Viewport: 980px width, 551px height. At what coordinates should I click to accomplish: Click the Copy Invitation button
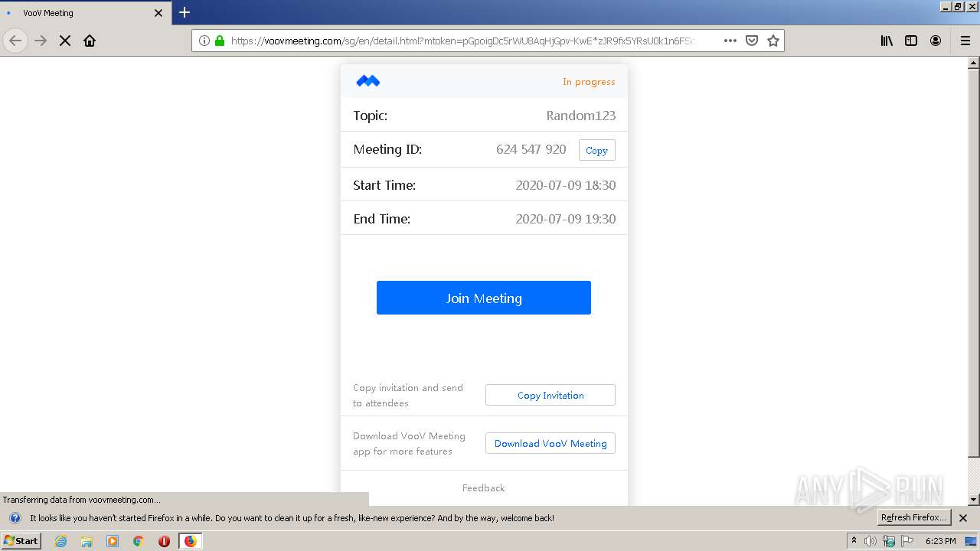pyautogui.click(x=550, y=395)
